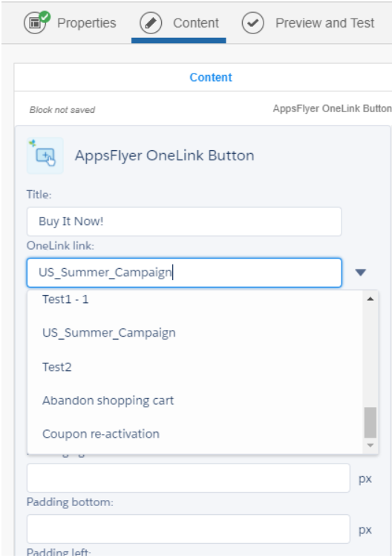Click the list scrollbar down arrow
392x558 pixels.
pyautogui.click(x=370, y=445)
